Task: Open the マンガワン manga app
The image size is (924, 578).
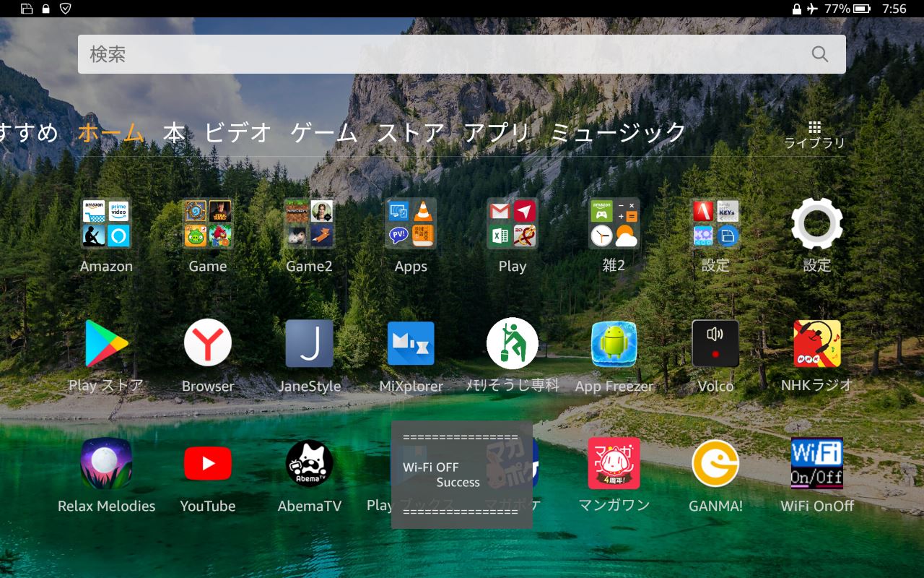Action: (x=614, y=464)
